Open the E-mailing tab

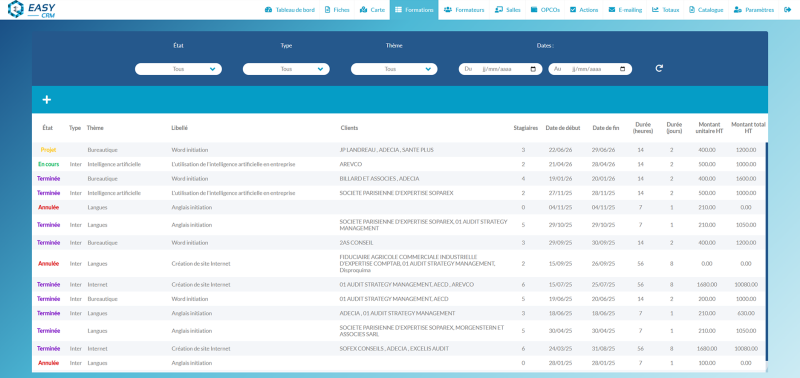click(x=625, y=10)
